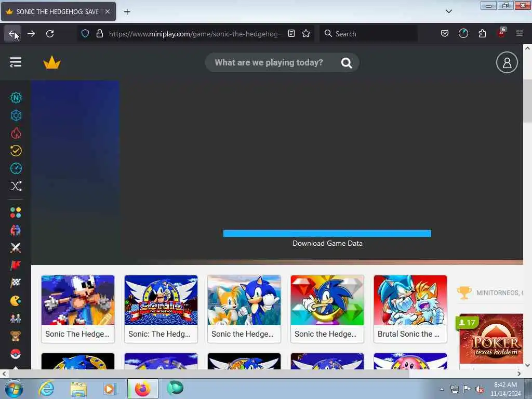Image resolution: width=532 pixels, height=399 pixels.
Task: Go to Miniplay home via crown logo
Action: tap(52, 62)
